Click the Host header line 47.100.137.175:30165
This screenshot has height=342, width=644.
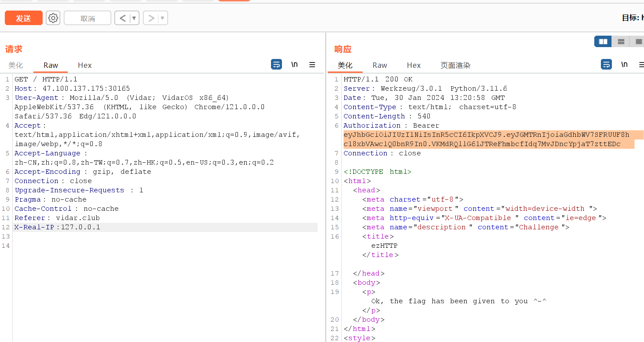72,88
